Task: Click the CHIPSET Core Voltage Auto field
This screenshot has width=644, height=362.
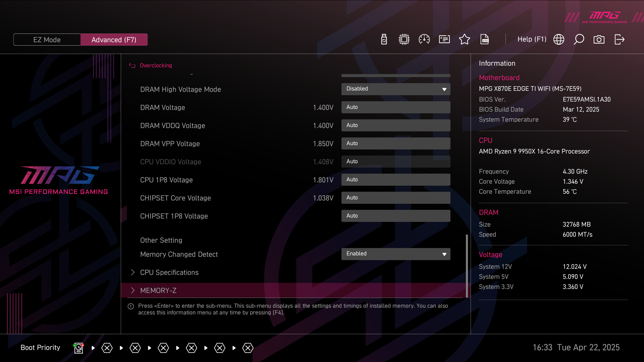Action: coord(396,198)
